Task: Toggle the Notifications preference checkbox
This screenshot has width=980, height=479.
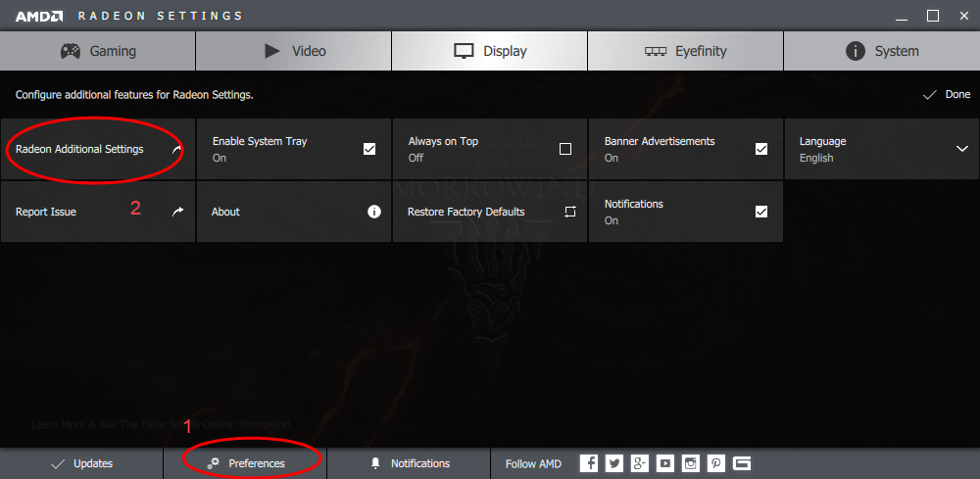Action: click(x=761, y=212)
